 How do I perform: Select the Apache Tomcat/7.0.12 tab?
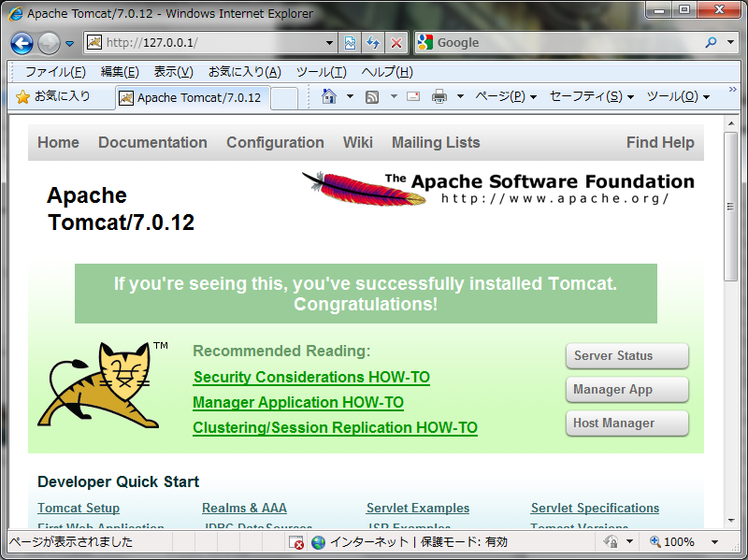pyautogui.click(x=193, y=98)
